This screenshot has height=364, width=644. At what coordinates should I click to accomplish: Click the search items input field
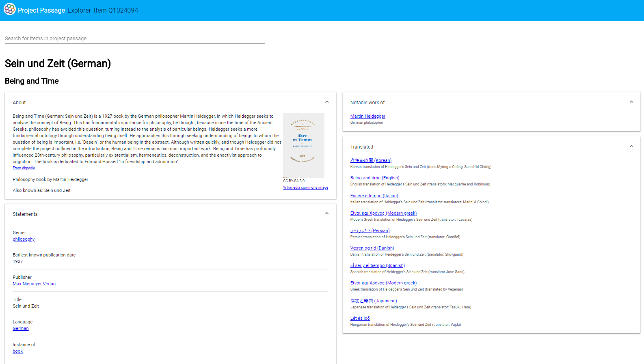click(134, 39)
